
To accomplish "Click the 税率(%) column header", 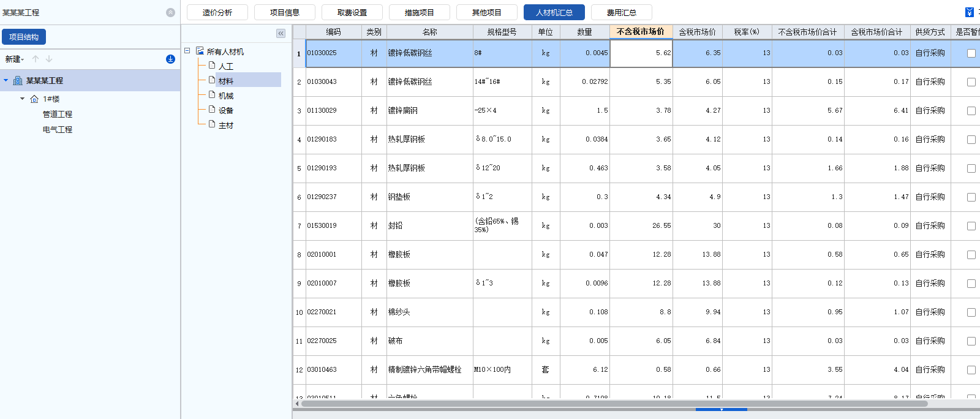I will pos(747,32).
